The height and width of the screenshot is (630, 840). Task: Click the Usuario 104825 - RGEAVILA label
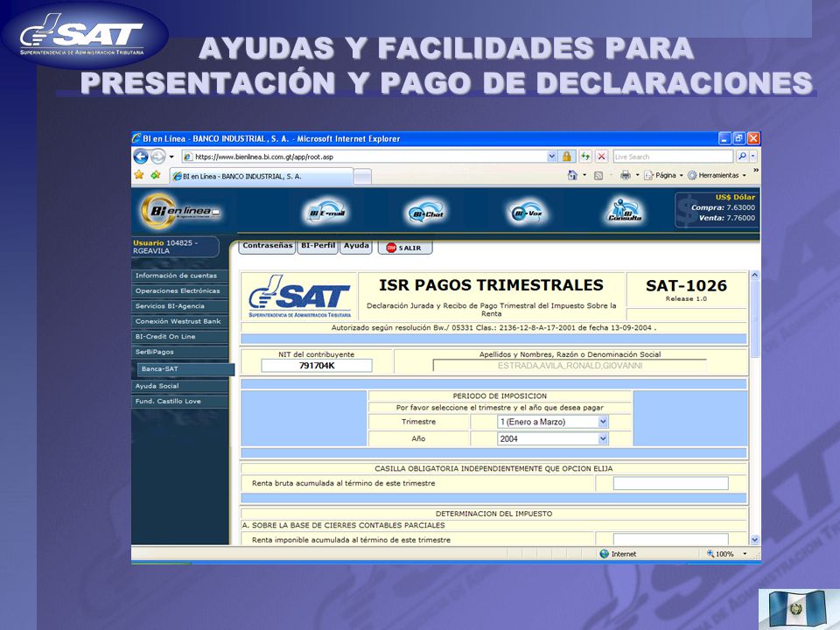[x=165, y=247]
